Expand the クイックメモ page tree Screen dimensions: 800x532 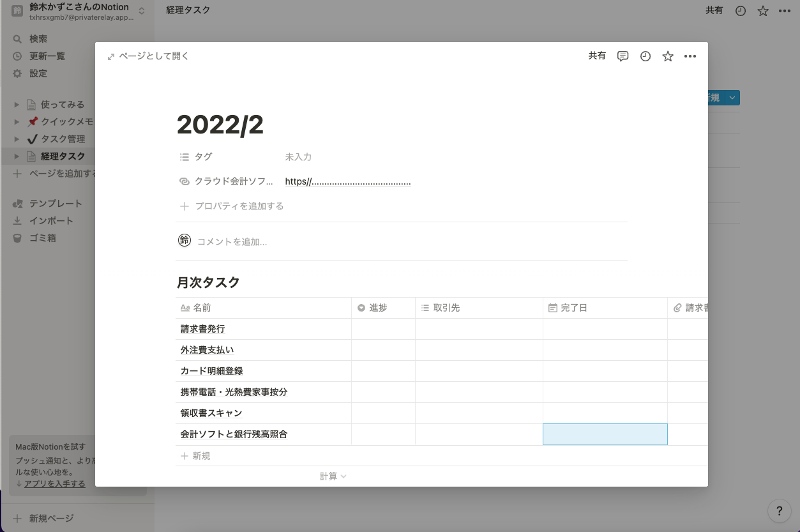click(17, 122)
